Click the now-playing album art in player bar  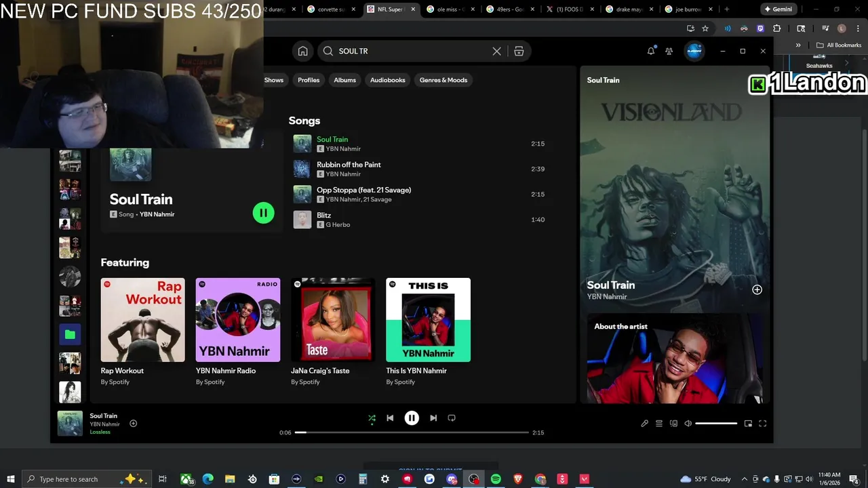click(70, 424)
